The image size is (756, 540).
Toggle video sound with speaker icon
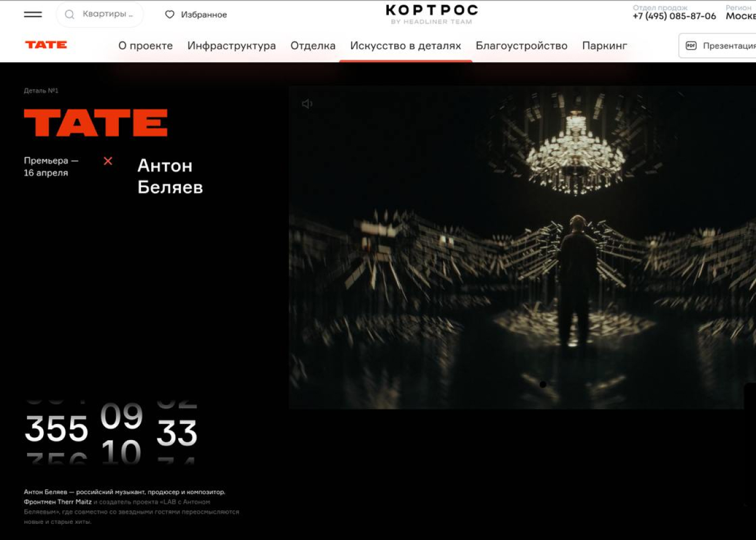tap(307, 104)
